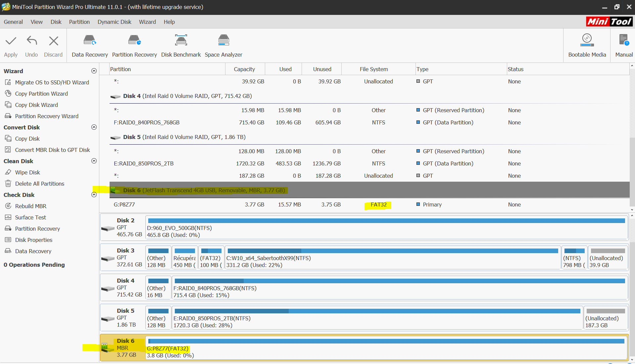The height and width of the screenshot is (364, 635).
Task: Select G:P8Z77 partition row in list
Action: pos(369,205)
